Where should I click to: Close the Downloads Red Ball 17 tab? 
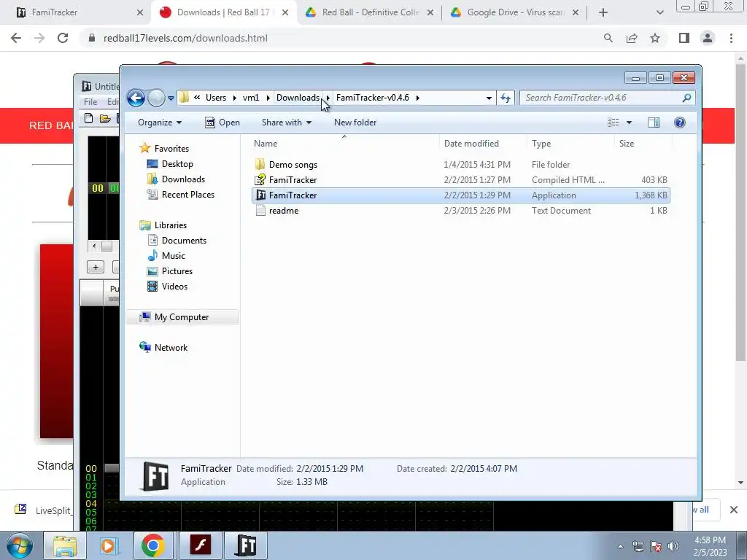285,12
